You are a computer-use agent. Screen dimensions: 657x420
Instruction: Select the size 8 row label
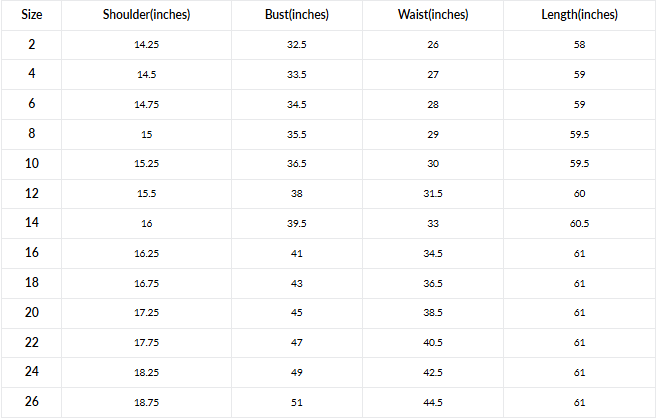pos(32,134)
